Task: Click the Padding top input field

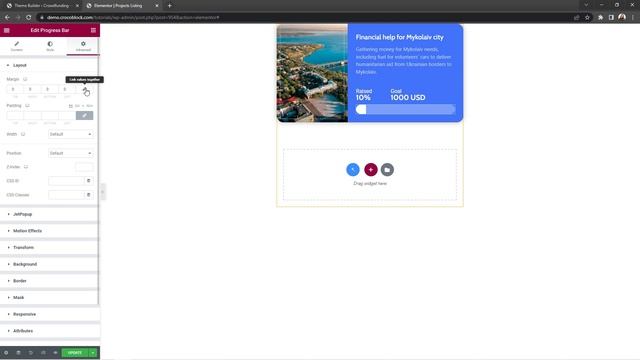Action: point(15,116)
